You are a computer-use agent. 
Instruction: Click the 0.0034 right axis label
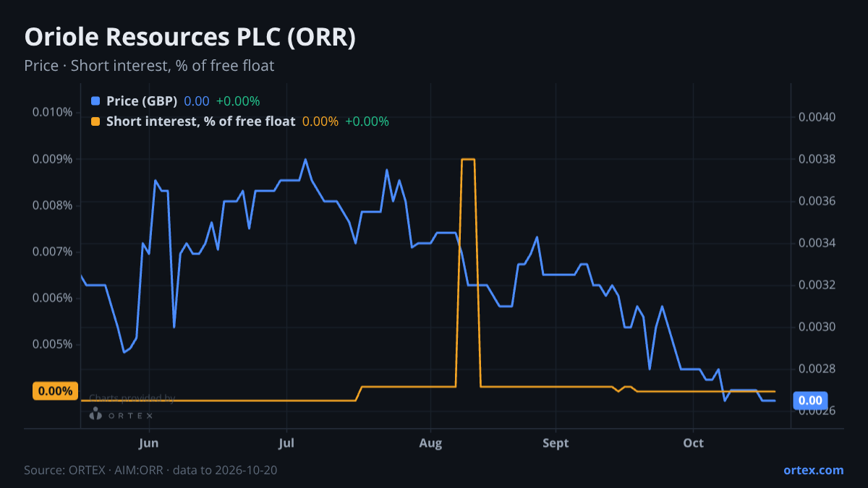[x=817, y=243]
